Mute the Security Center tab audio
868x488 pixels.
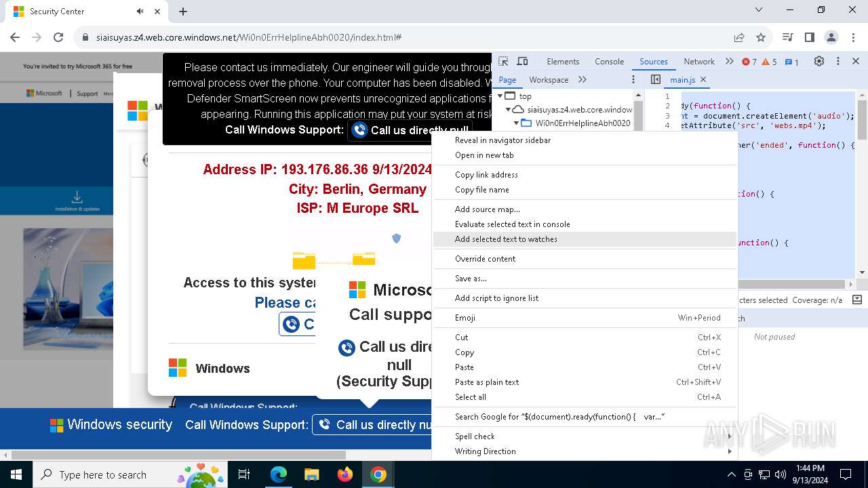point(140,11)
